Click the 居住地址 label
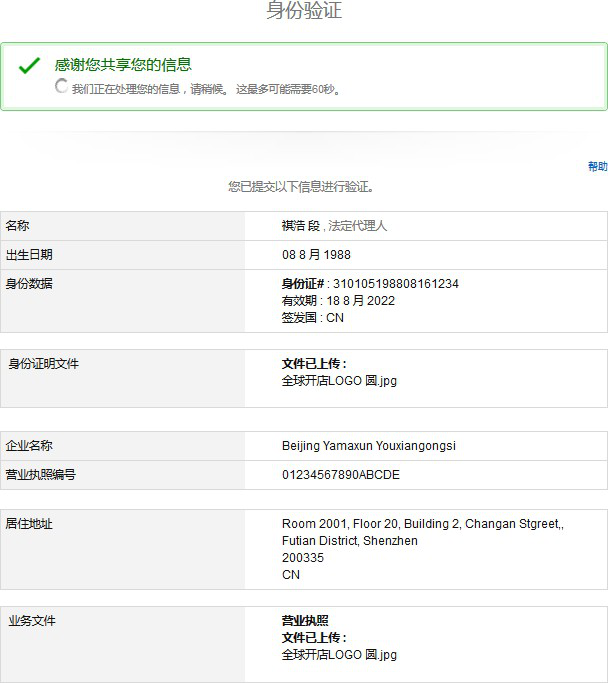608x683 pixels. click(x=29, y=524)
